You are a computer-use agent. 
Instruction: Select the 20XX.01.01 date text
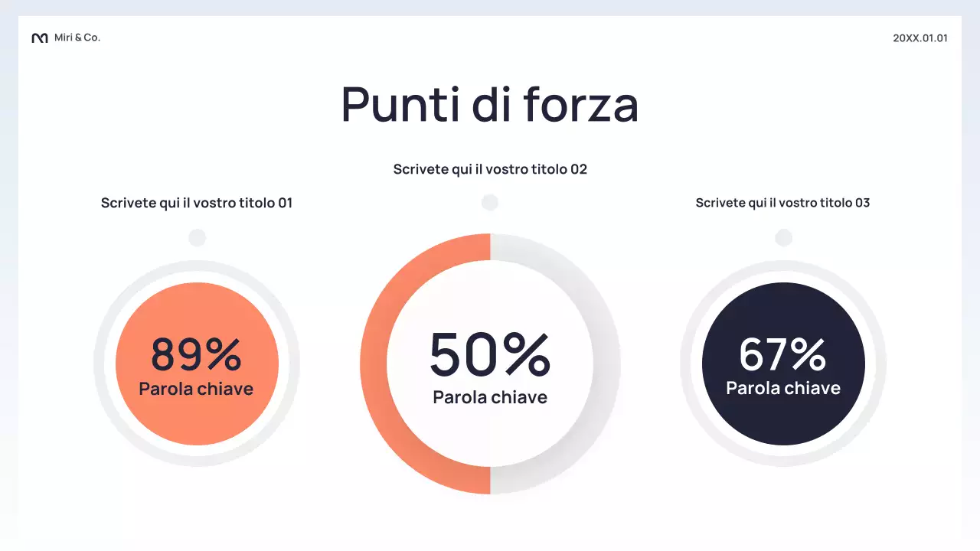point(920,38)
